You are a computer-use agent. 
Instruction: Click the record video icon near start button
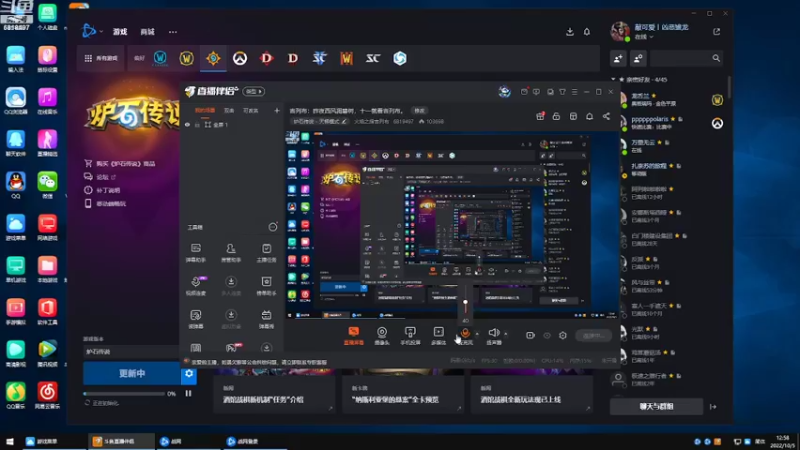(530, 335)
